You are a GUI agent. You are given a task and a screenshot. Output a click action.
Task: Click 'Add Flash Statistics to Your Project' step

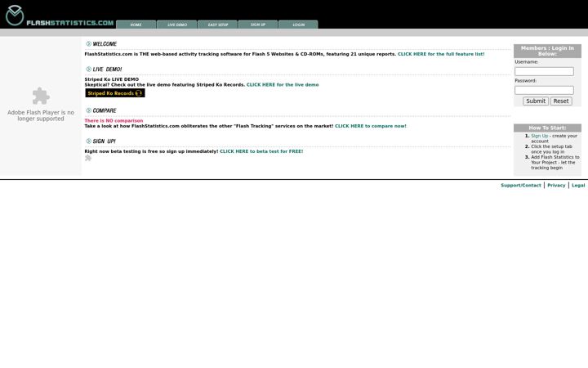click(x=555, y=162)
